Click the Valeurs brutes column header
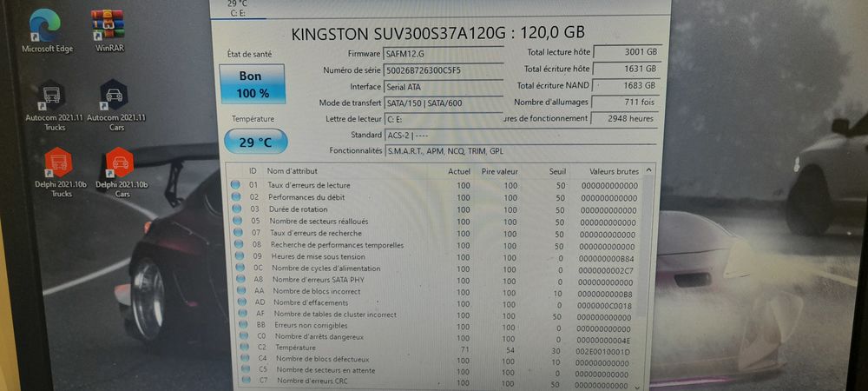Screen dimensions: 868x391 click(x=614, y=172)
